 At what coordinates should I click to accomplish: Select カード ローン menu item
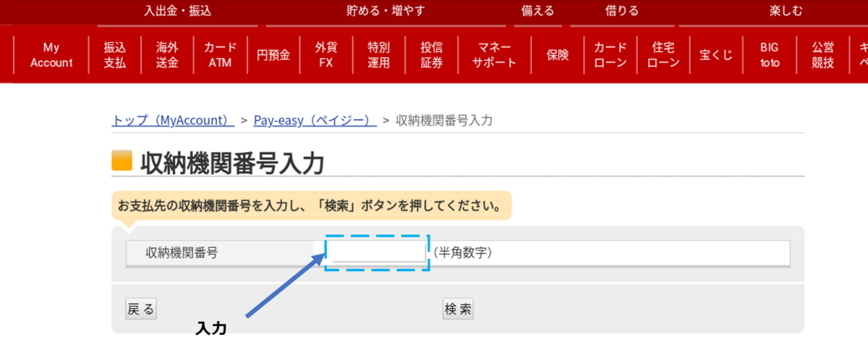tap(610, 55)
